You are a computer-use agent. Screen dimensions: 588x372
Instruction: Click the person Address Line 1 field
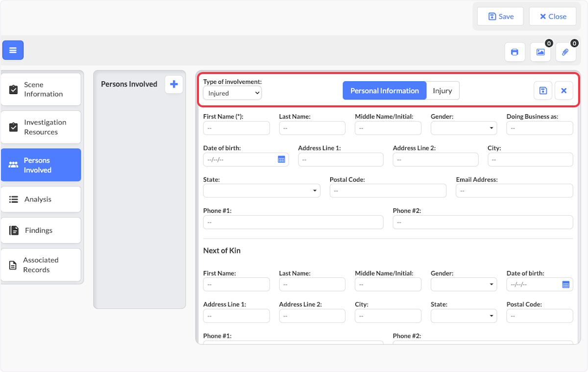pos(341,159)
